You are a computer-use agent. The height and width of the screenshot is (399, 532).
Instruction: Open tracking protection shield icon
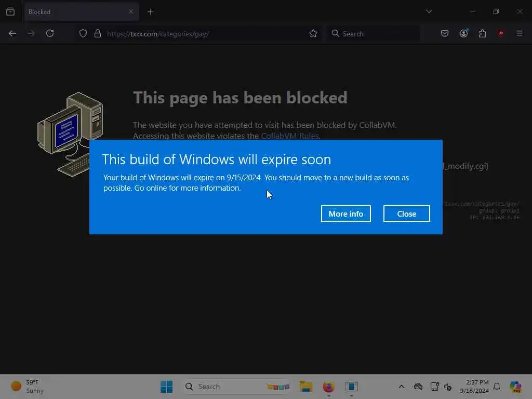click(83, 34)
